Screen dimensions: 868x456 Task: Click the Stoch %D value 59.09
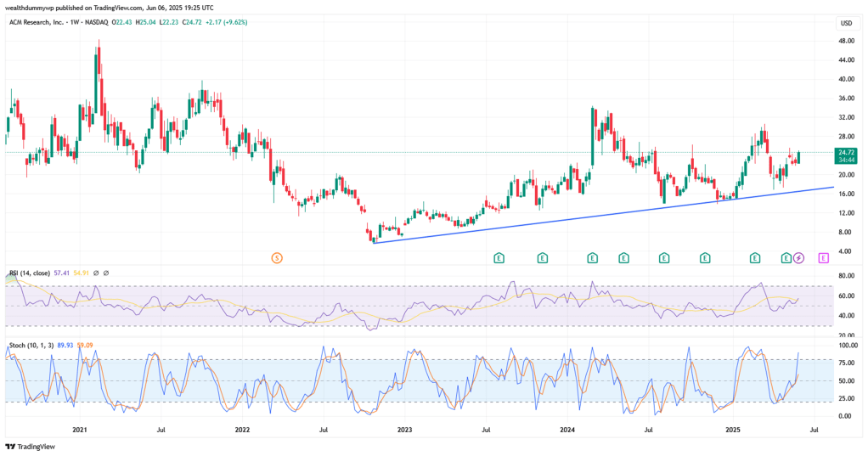[x=85, y=346]
